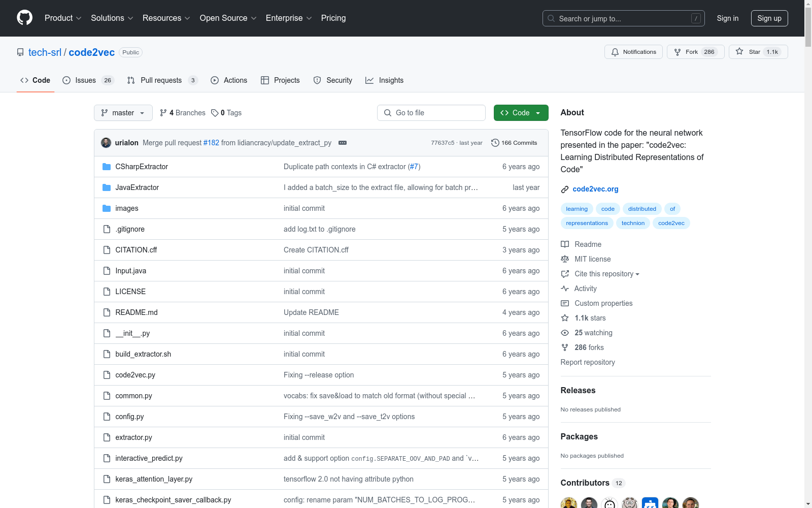The height and width of the screenshot is (508, 812).
Task: Expand Cite this repository dropdown
Action: click(x=607, y=274)
